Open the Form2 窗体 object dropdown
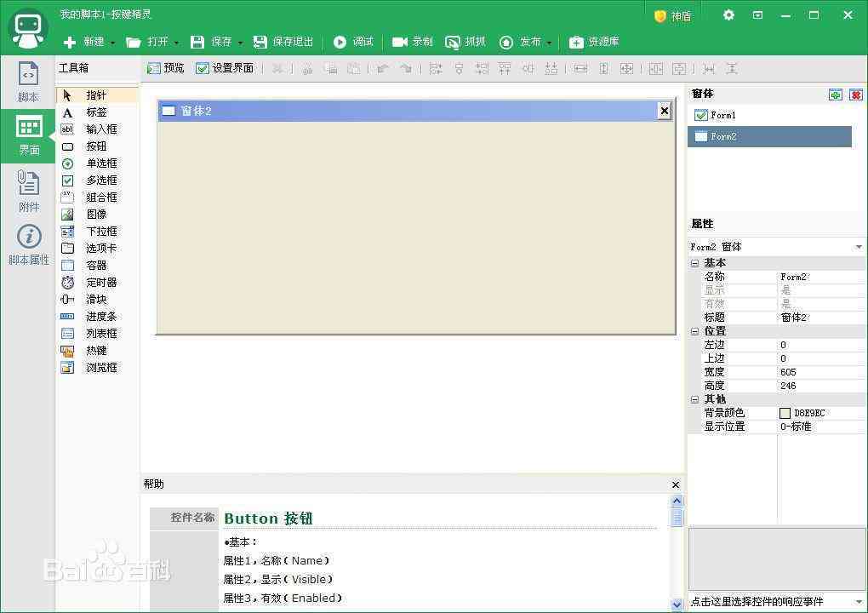This screenshot has width=868, height=613. [859, 247]
